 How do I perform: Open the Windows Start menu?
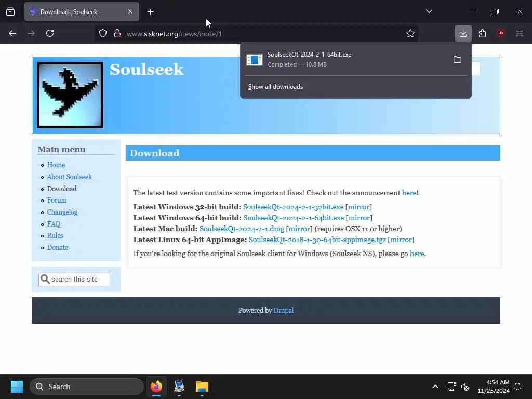click(x=17, y=387)
